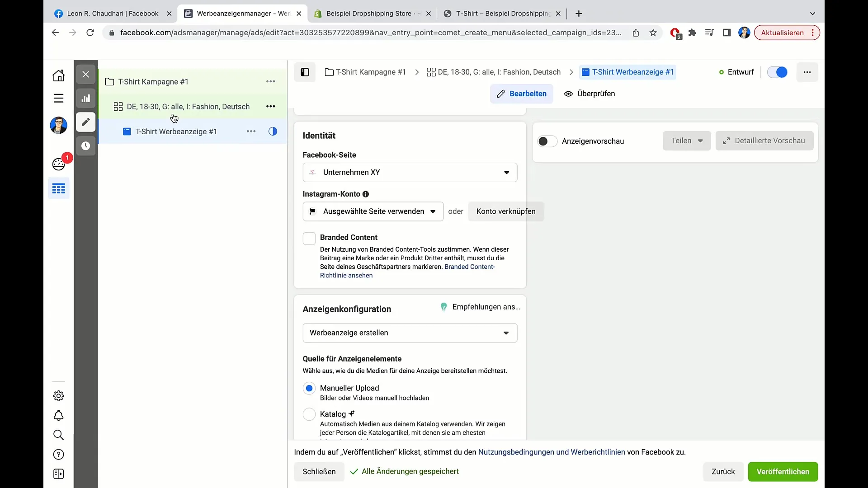Select the pencil edit icon in drawer
Image resolution: width=868 pixels, height=488 pixels.
coord(85,122)
